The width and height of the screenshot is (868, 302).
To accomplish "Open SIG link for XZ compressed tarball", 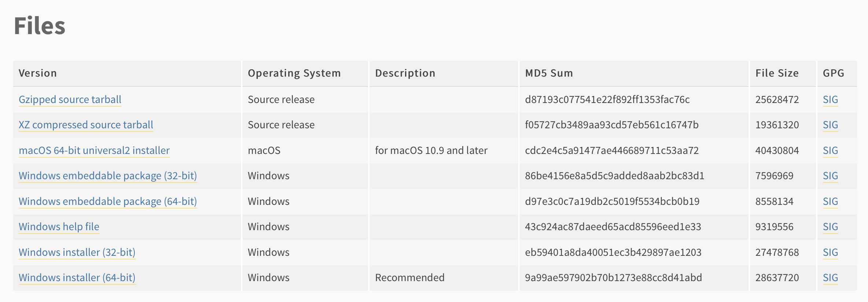I will coord(830,125).
